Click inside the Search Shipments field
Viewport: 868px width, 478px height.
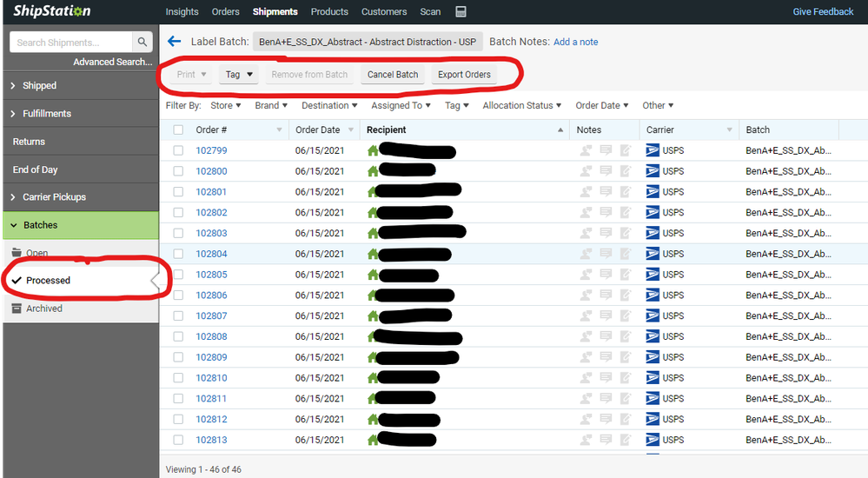[71, 42]
